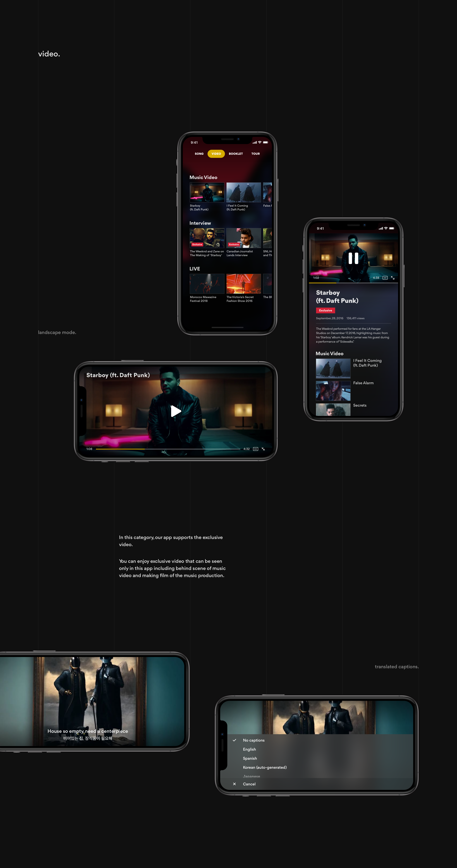Screen dimensions: 457x868
Task: Open the I Feel It Coming thumbnail
Action: [243, 192]
